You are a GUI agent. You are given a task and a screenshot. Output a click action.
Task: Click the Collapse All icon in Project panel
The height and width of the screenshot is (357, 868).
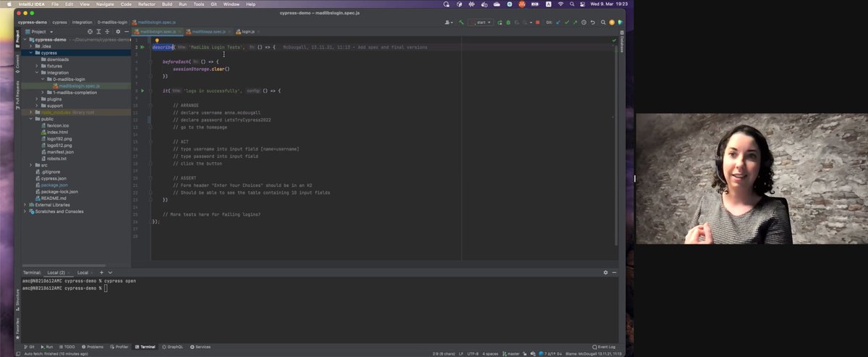point(108,32)
